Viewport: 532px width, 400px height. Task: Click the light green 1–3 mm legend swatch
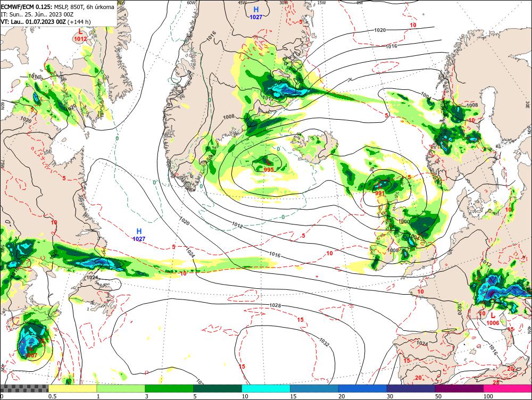(x=121, y=388)
